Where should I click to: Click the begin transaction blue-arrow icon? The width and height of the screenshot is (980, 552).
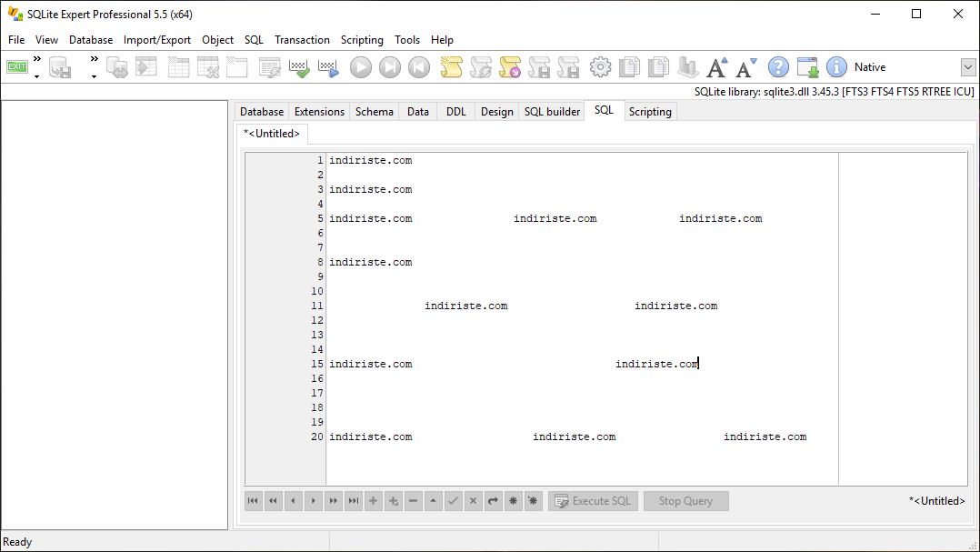click(329, 67)
